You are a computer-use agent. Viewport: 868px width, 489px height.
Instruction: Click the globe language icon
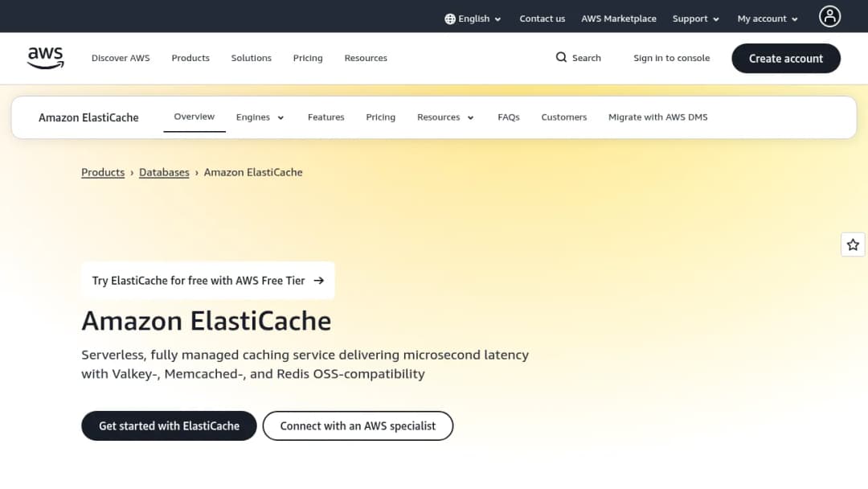(x=450, y=18)
